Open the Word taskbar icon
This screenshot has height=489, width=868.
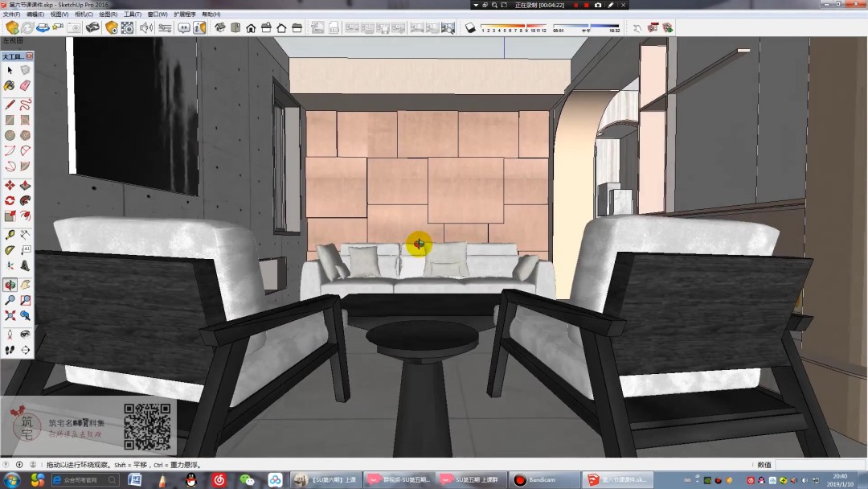click(134, 479)
